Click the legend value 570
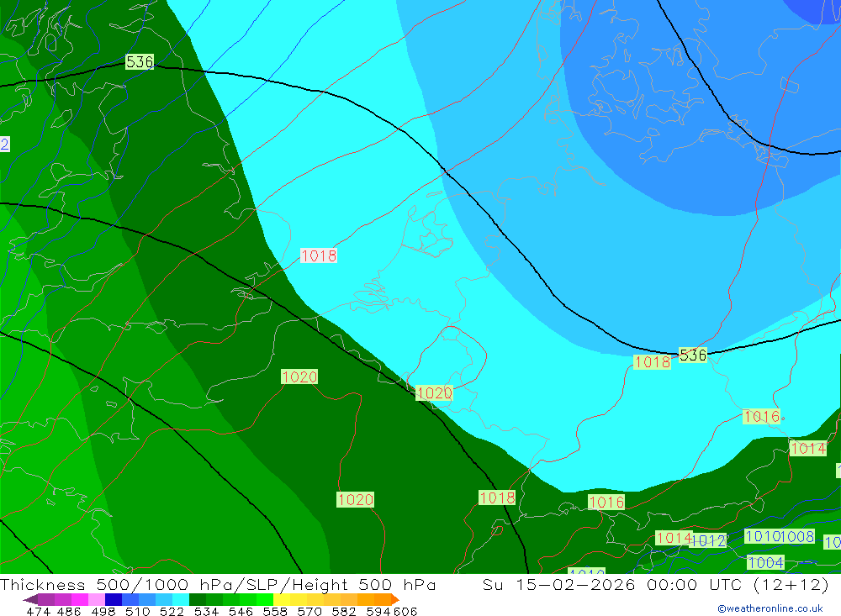The image size is (841, 616). pyautogui.click(x=309, y=612)
